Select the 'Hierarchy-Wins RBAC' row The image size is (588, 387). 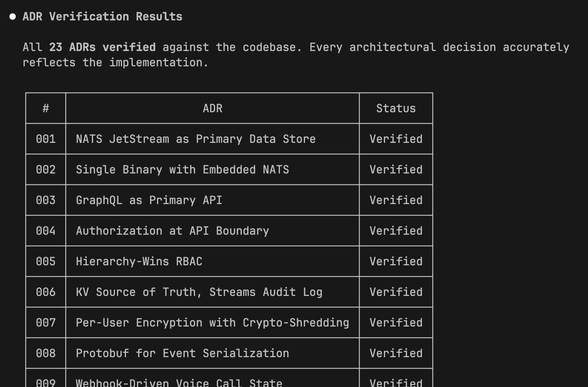[139, 261]
